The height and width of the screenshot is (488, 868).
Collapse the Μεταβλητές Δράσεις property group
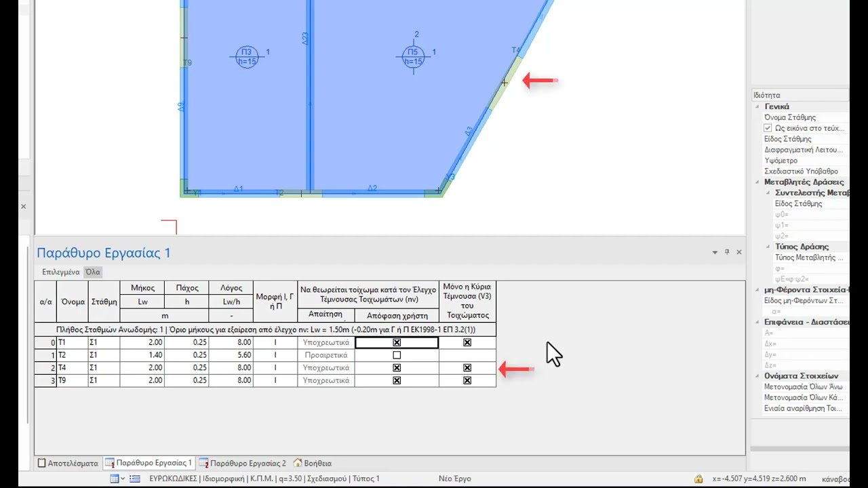[757, 182]
